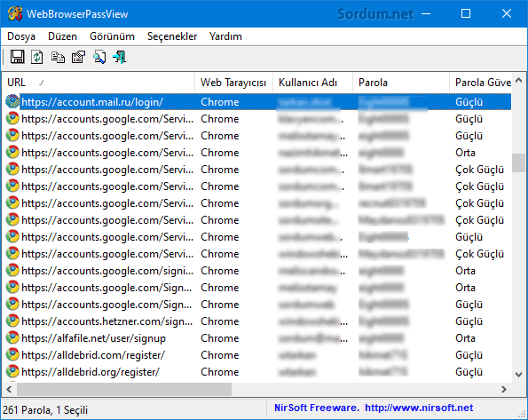Viewport: 528px width, 420px height.
Task: Open the http://www.nirsoft.net link
Action: pyautogui.click(x=419, y=408)
